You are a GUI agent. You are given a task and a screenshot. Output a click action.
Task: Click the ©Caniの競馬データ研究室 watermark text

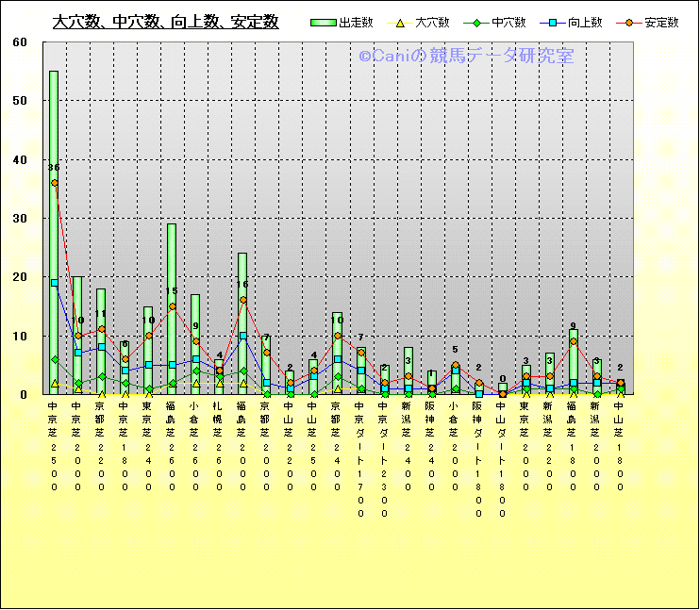[466, 57]
